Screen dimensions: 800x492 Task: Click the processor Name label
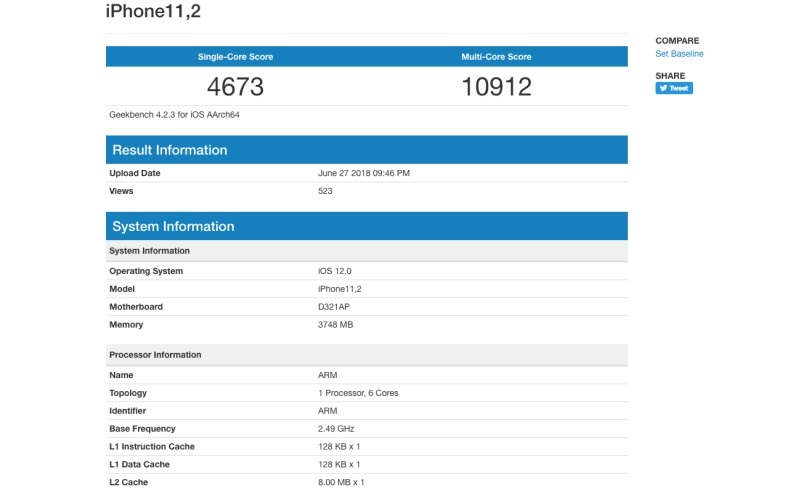(x=121, y=375)
